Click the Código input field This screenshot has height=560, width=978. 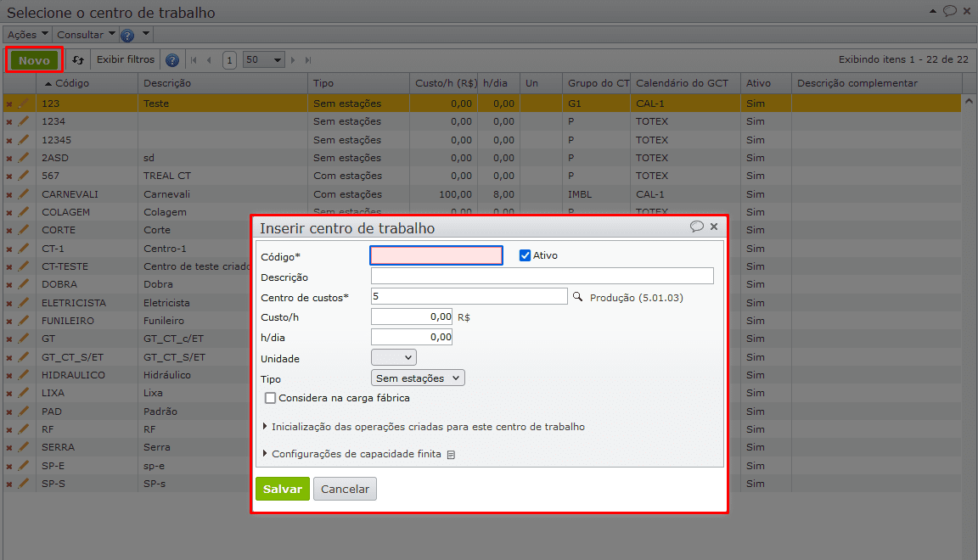436,255
